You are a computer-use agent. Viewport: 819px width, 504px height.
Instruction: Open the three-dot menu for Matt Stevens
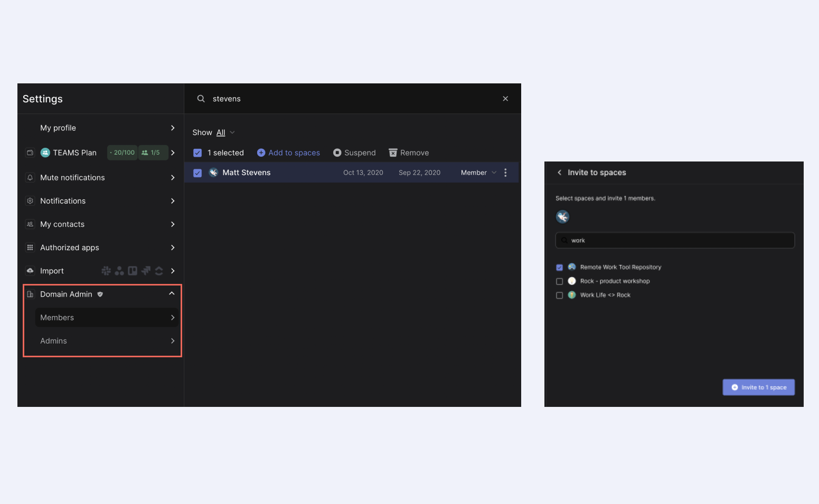click(505, 173)
